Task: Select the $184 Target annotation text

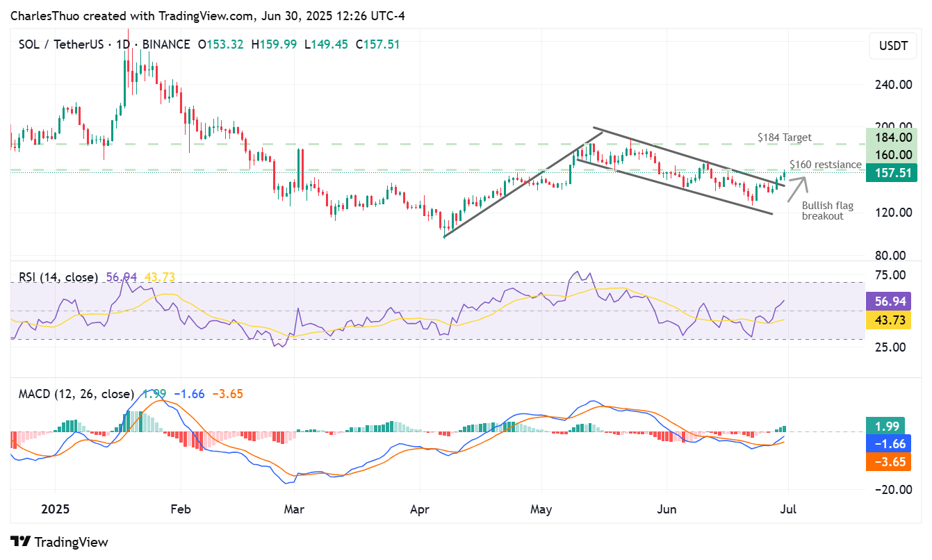Action: click(784, 138)
